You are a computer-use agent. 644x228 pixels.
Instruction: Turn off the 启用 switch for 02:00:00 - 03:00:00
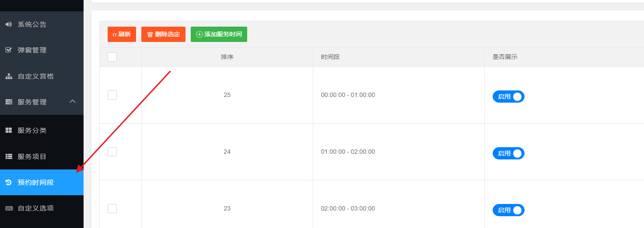point(508,210)
